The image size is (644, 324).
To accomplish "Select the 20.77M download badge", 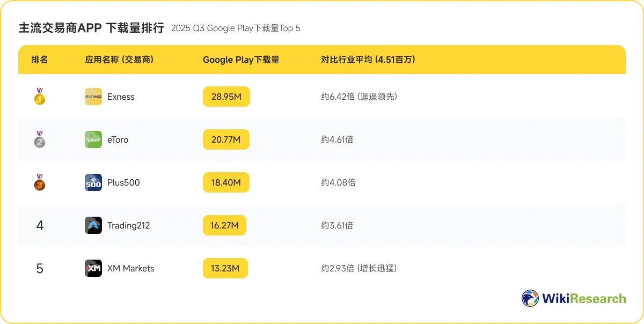I will coord(226,139).
